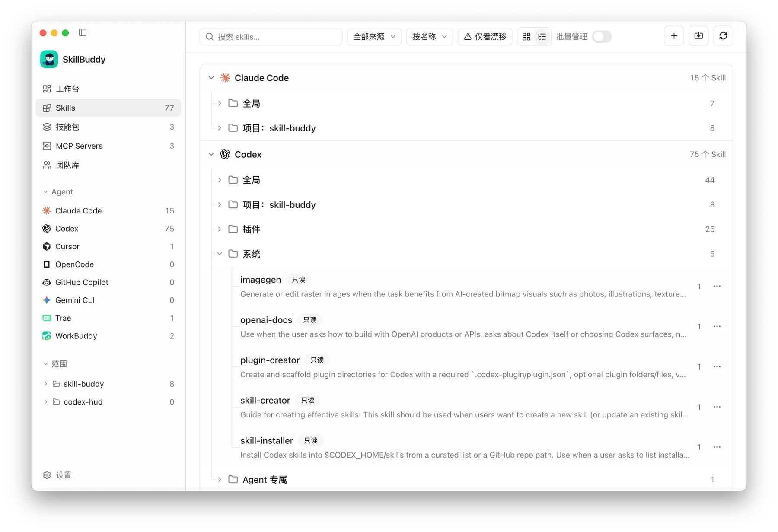The width and height of the screenshot is (778, 532).
Task: Click the Codex icon in sidebar
Action: tap(47, 229)
